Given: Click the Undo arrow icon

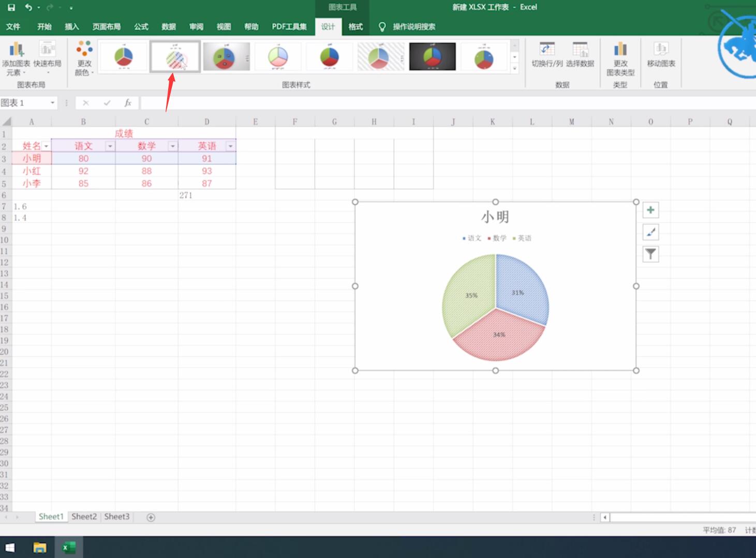Looking at the screenshot, I should pos(28,7).
